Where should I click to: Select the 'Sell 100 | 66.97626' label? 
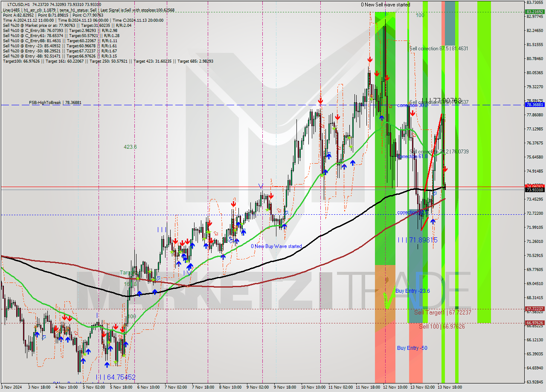[x=441, y=326]
